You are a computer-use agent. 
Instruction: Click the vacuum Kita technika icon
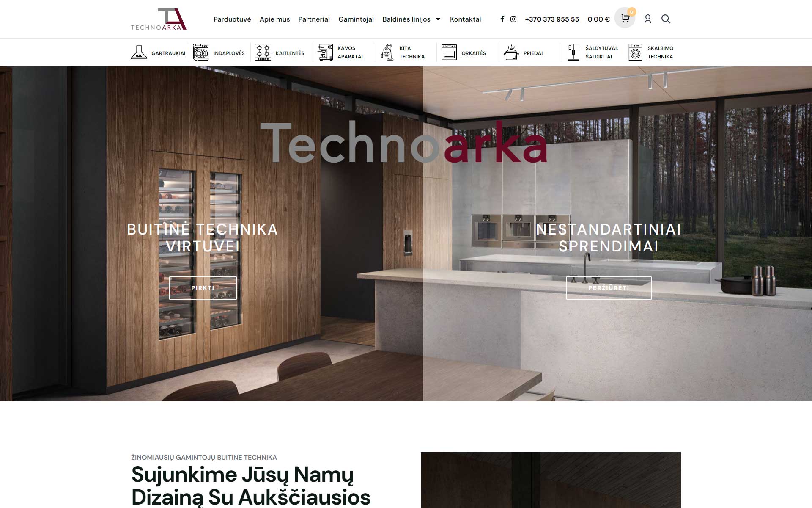coord(387,52)
